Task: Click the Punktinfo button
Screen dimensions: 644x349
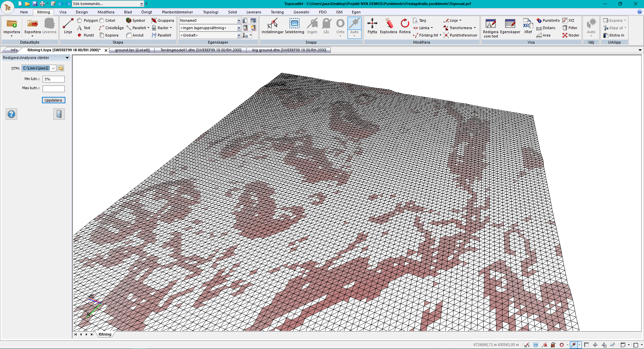Action: point(548,20)
